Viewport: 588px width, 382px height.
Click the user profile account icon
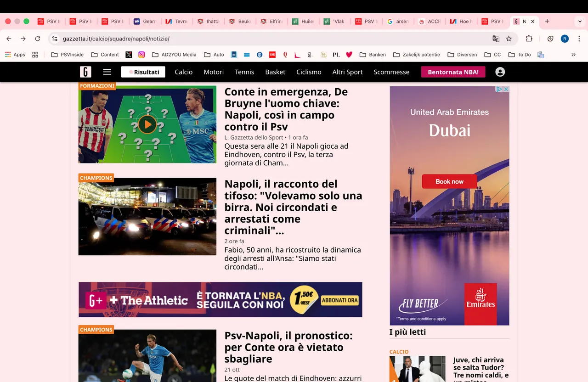(x=500, y=72)
